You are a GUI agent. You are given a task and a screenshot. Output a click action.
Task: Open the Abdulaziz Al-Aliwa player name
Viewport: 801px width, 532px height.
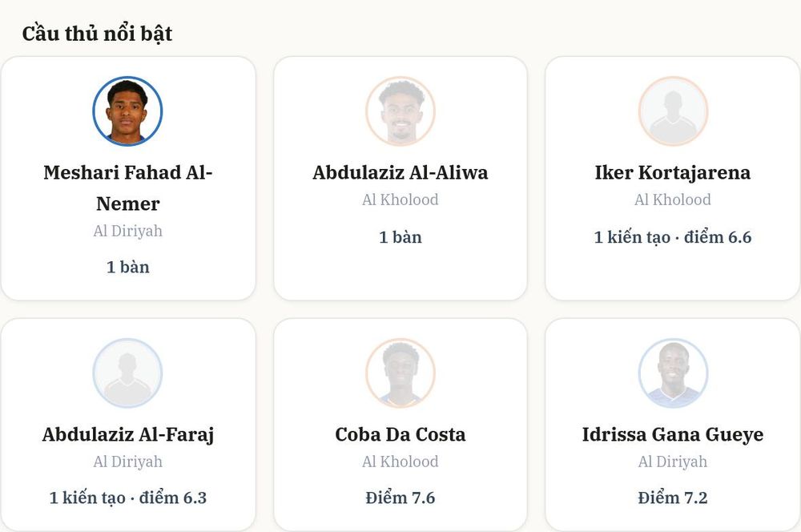(400, 173)
